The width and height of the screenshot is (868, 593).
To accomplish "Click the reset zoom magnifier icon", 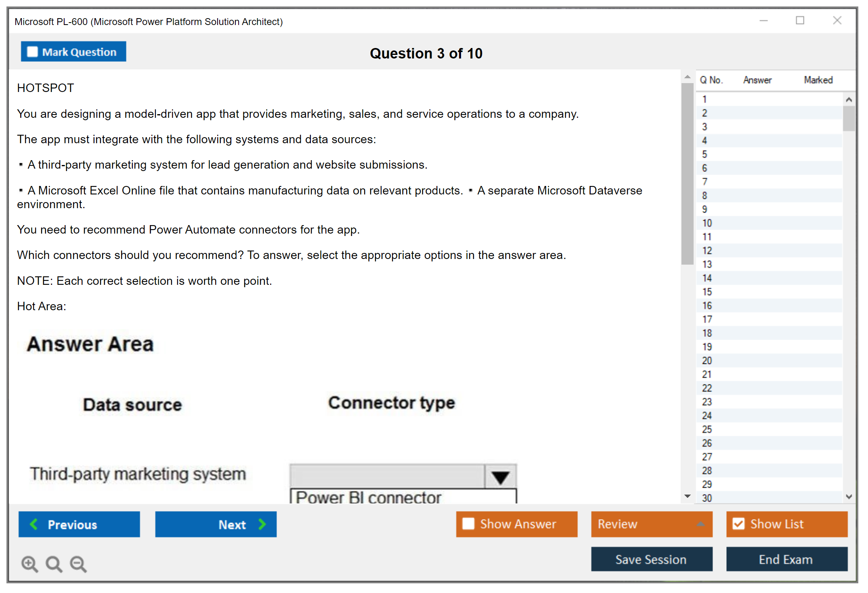I will point(54,564).
